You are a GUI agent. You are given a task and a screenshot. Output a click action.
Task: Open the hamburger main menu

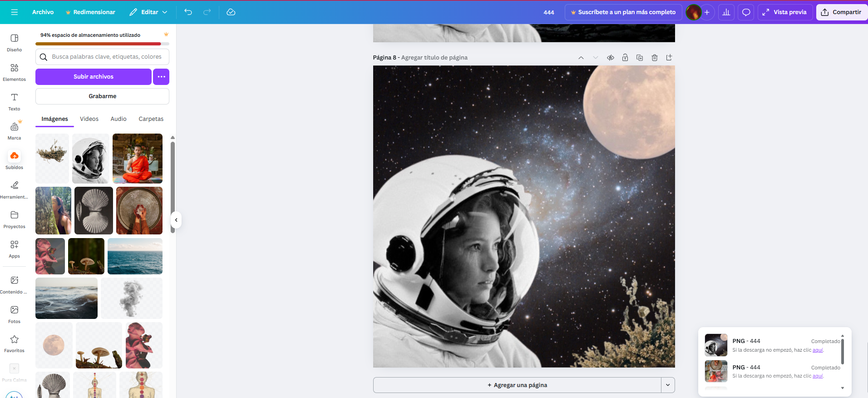coord(15,12)
